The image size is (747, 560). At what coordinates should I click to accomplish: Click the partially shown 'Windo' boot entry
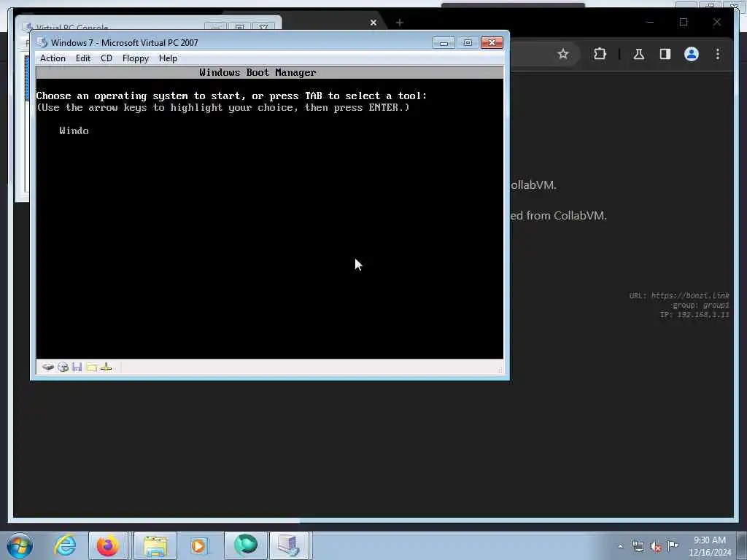point(74,131)
